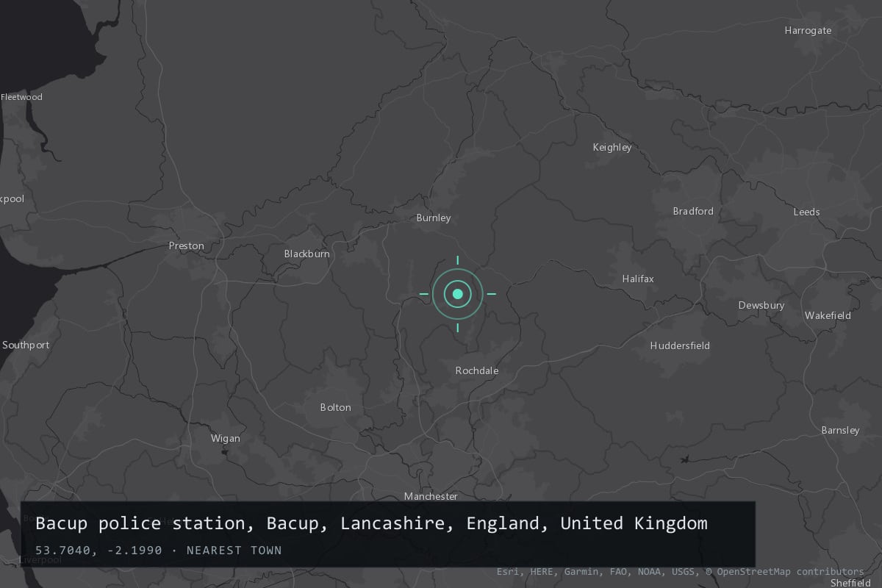Click the Rochdale town label

coord(477,370)
